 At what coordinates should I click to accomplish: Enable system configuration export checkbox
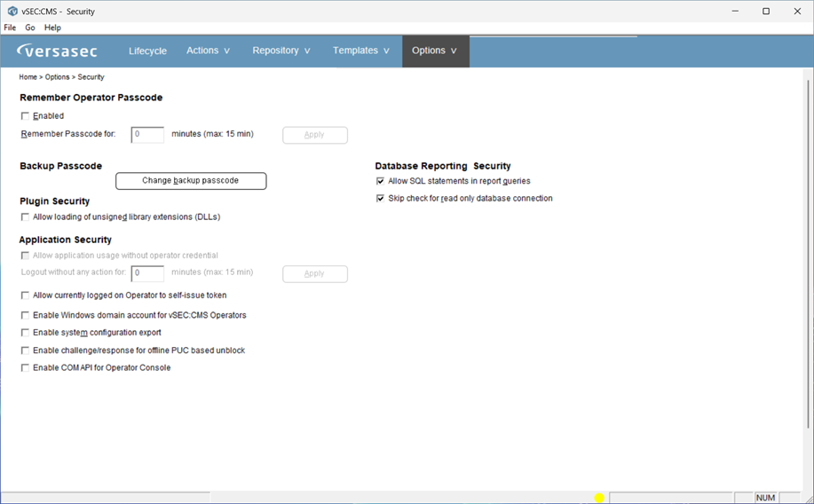click(25, 332)
